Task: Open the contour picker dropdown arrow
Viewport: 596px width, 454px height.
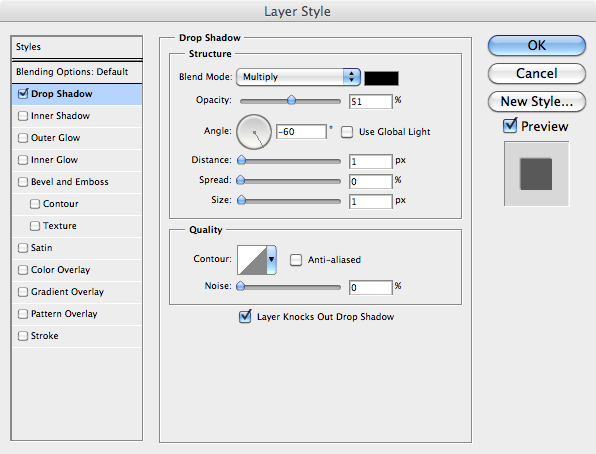Action: pyautogui.click(x=271, y=260)
